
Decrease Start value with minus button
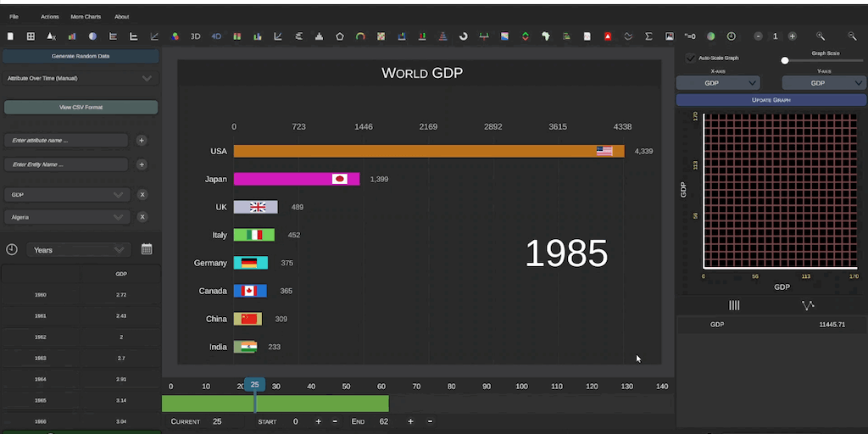pyautogui.click(x=335, y=422)
